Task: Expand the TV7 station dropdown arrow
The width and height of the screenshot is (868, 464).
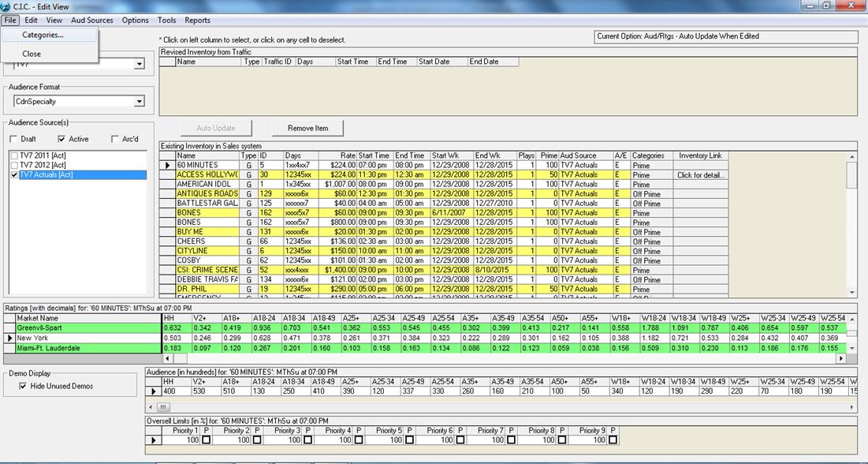Action: coord(139,64)
